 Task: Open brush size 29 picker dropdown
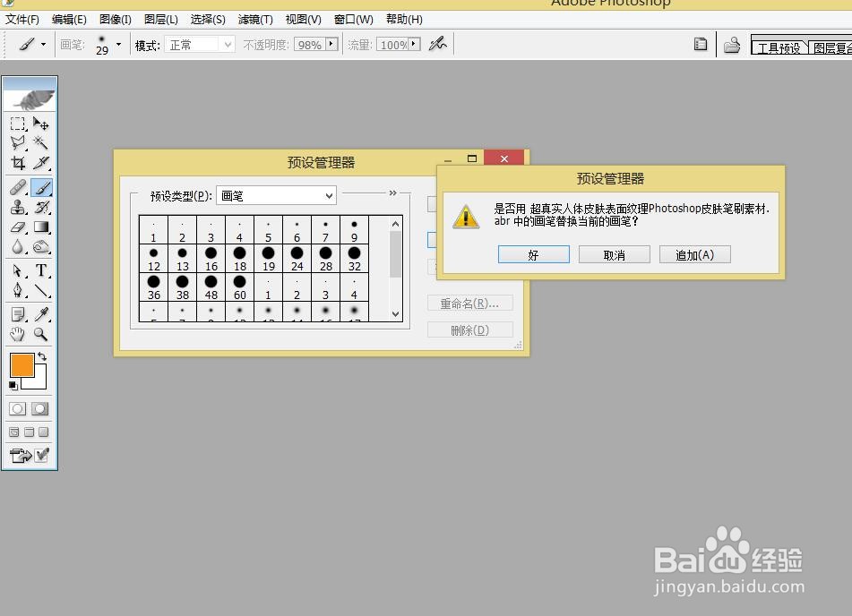[118, 45]
